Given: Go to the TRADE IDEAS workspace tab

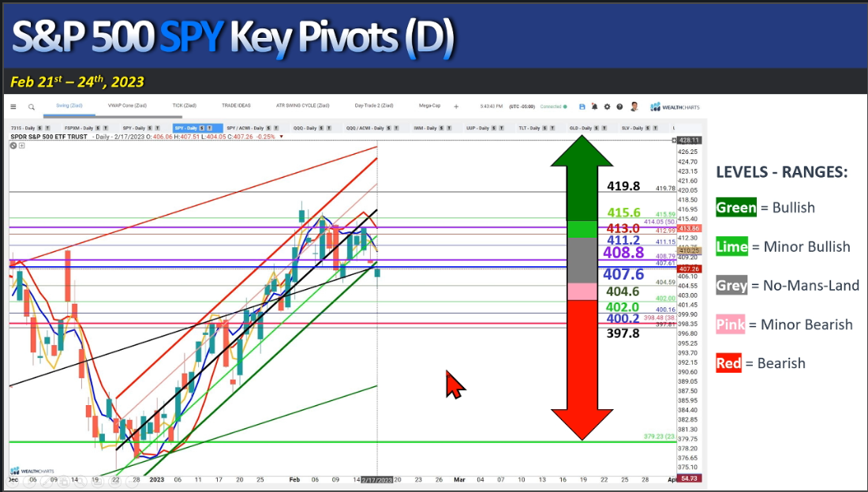Looking at the screenshot, I should (236, 105).
